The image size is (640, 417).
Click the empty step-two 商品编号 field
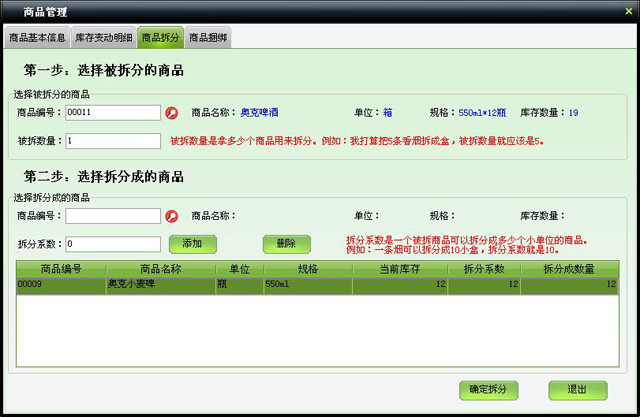pyautogui.click(x=113, y=216)
